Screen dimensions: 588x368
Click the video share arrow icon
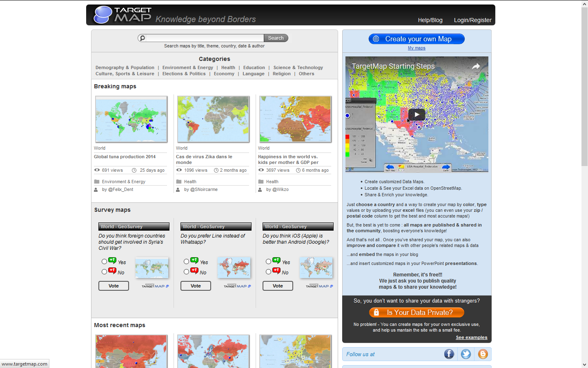(476, 66)
